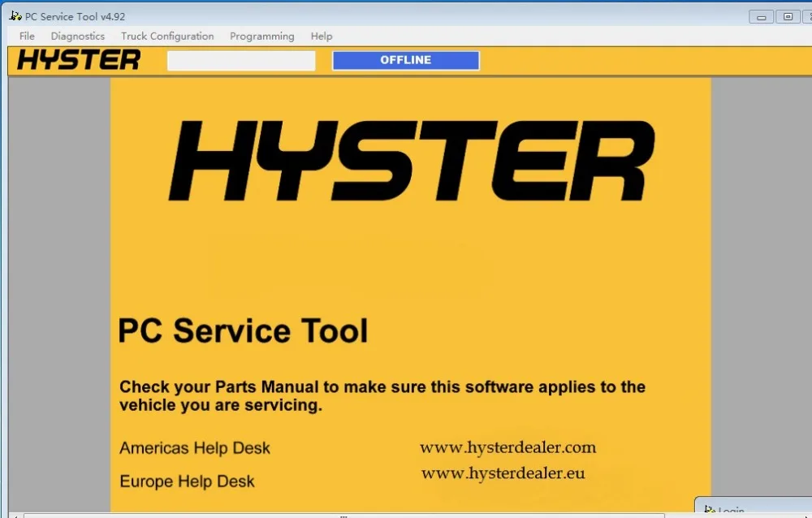This screenshot has width=812, height=518.
Task: Click the large Hyster splash logo
Action: (x=412, y=161)
